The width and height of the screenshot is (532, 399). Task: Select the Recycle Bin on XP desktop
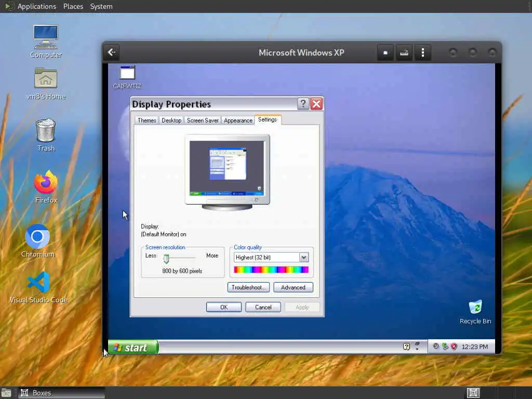coord(475,312)
